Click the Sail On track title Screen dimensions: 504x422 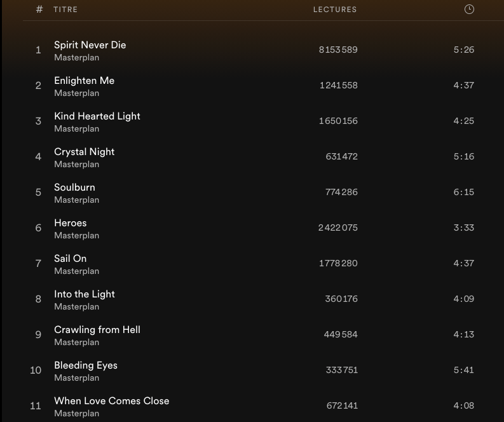click(x=70, y=259)
